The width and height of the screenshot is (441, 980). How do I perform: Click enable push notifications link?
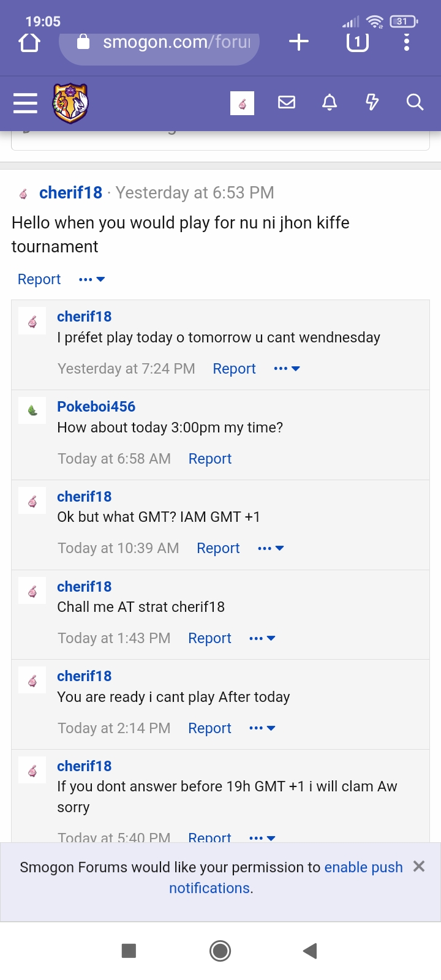pos(363,867)
